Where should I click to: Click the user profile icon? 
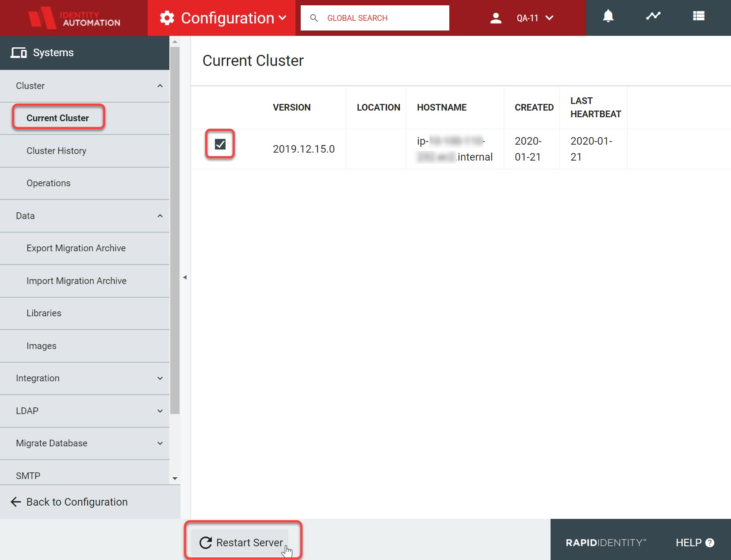[496, 18]
